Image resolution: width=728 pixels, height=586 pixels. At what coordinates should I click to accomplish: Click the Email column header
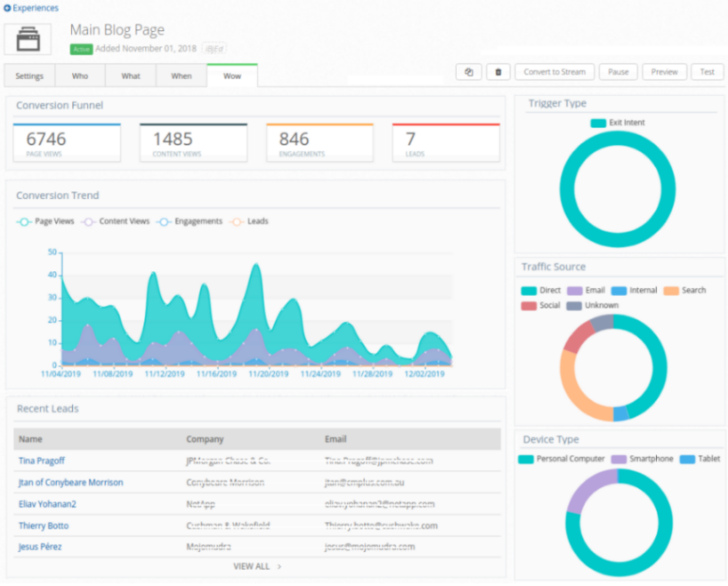pyautogui.click(x=336, y=439)
